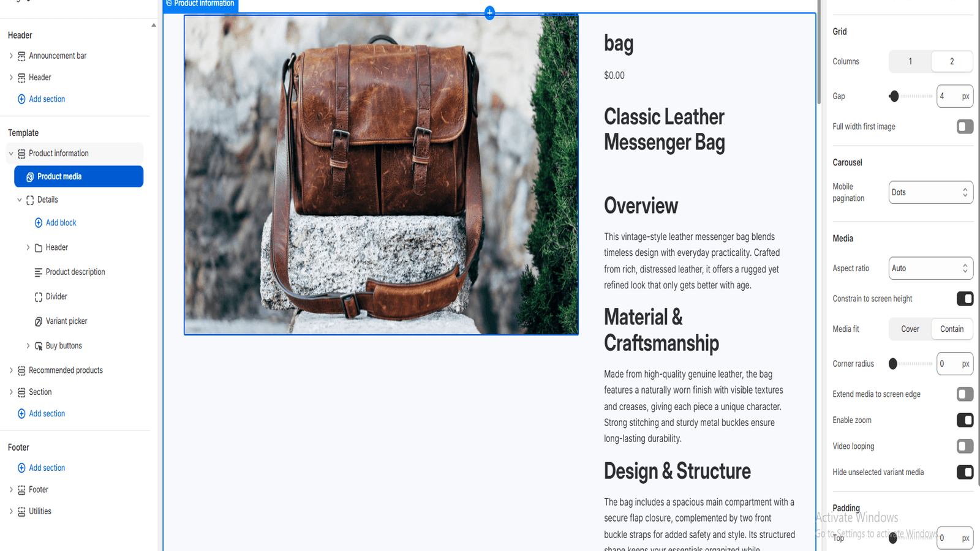This screenshot has width=980, height=551.
Task: Switch Media fit to Cover
Action: tap(910, 329)
